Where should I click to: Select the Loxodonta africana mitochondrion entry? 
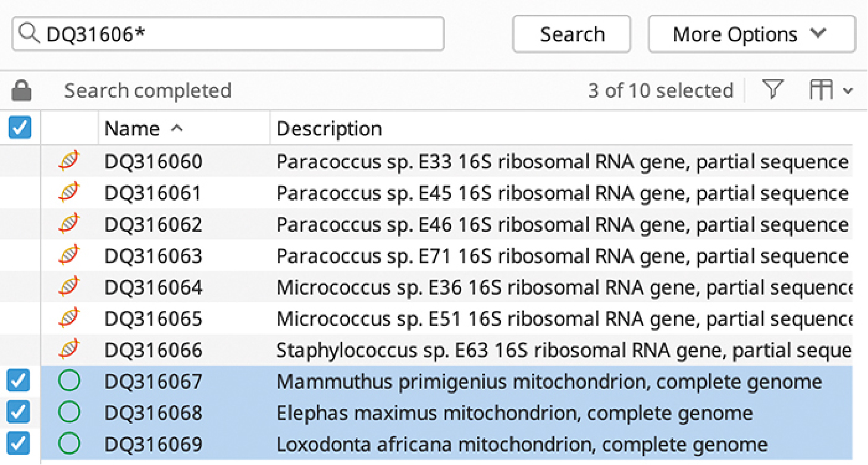pos(521,444)
